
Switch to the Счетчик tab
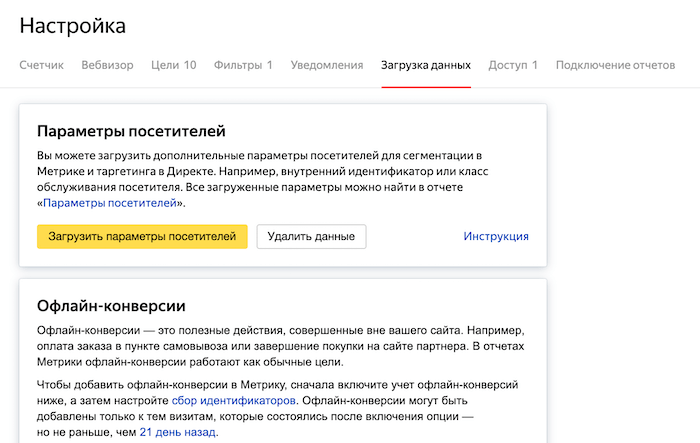point(41,66)
